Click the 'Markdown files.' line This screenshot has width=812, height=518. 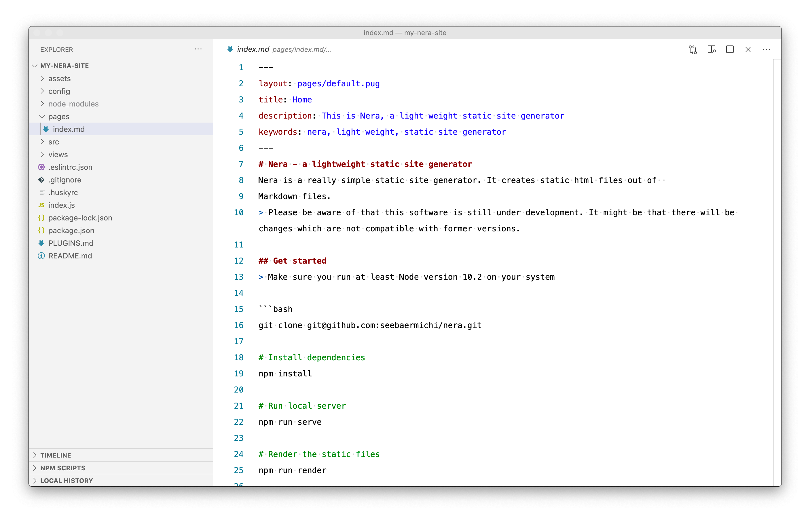click(x=294, y=197)
